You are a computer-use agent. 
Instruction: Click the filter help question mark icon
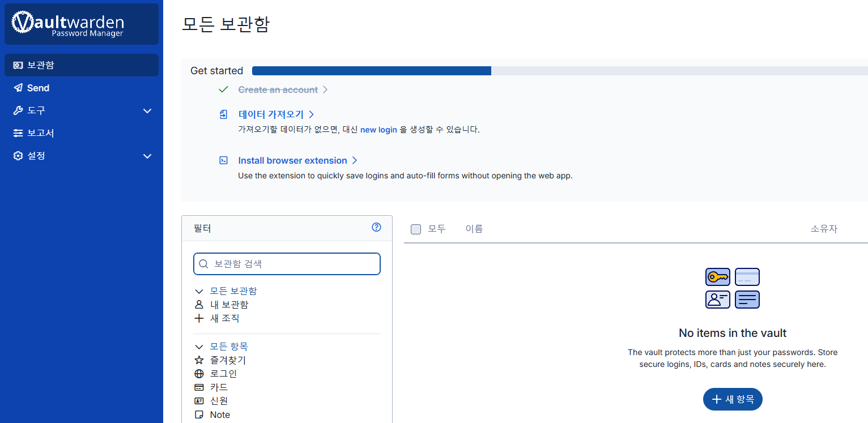pyautogui.click(x=376, y=227)
